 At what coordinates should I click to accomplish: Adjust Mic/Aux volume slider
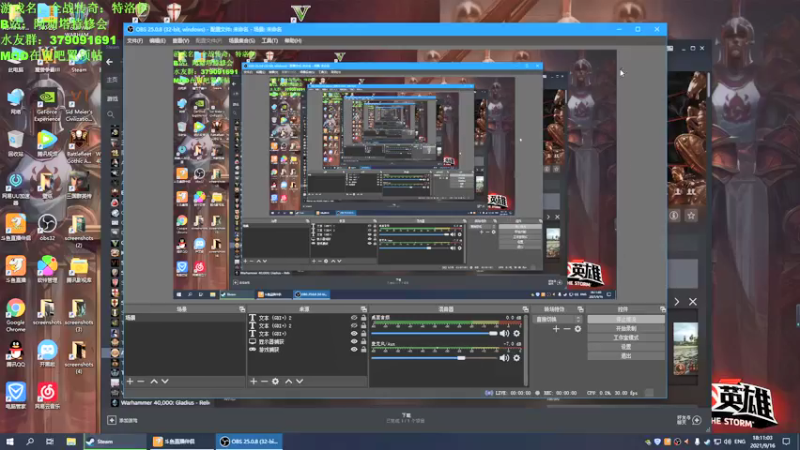coord(434,358)
